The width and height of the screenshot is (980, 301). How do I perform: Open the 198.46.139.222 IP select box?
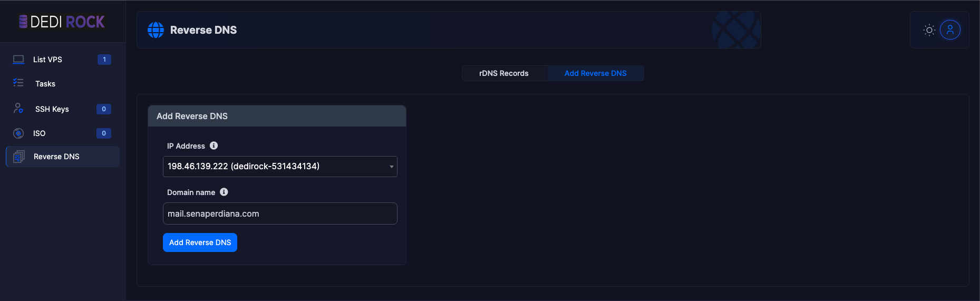pyautogui.click(x=280, y=167)
